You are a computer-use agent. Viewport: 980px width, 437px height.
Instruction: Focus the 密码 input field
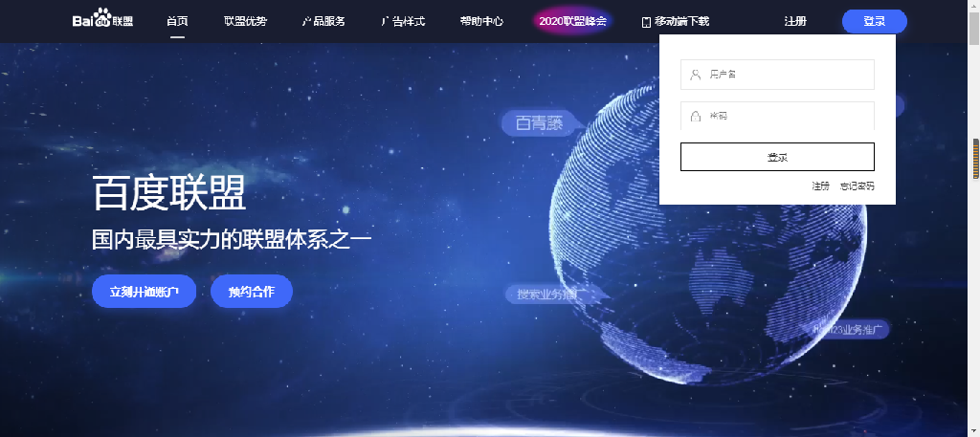coord(777,116)
